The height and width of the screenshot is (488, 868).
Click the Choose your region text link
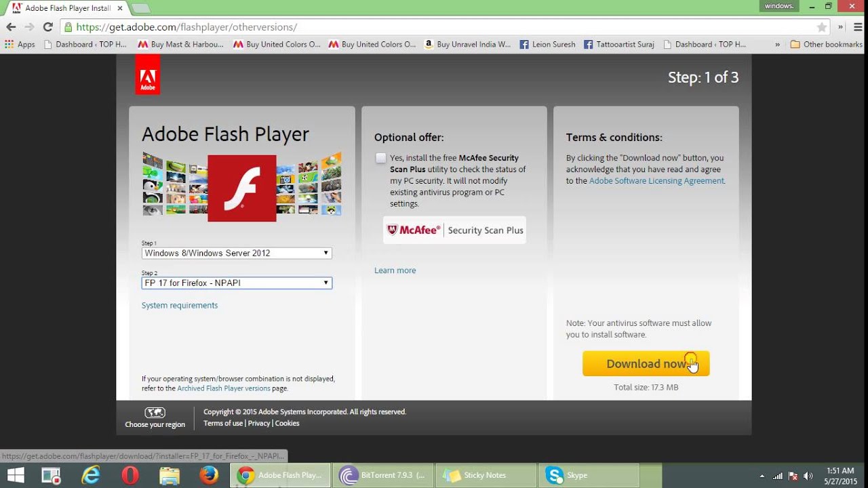coord(155,424)
